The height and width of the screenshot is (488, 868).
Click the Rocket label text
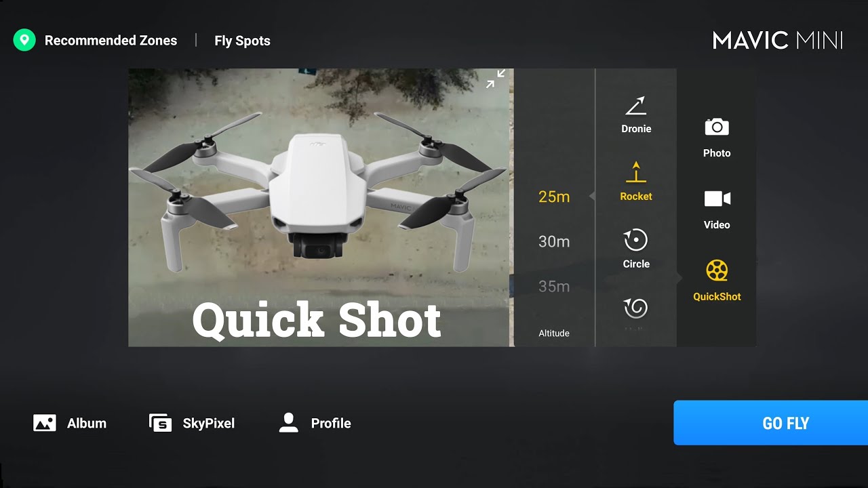[x=636, y=196]
